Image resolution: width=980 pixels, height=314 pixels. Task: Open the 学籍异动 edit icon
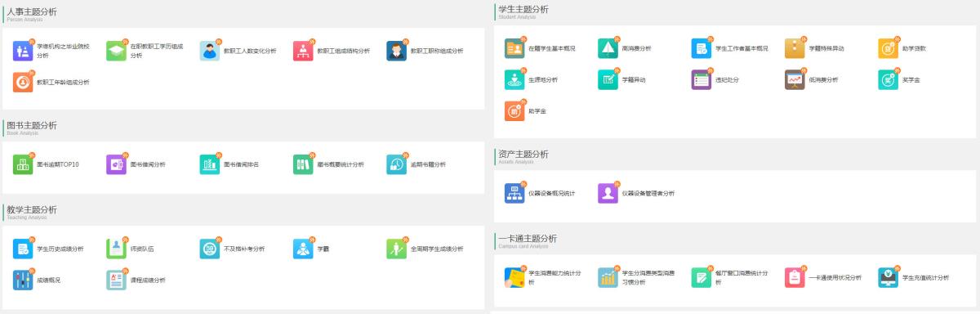608,79
